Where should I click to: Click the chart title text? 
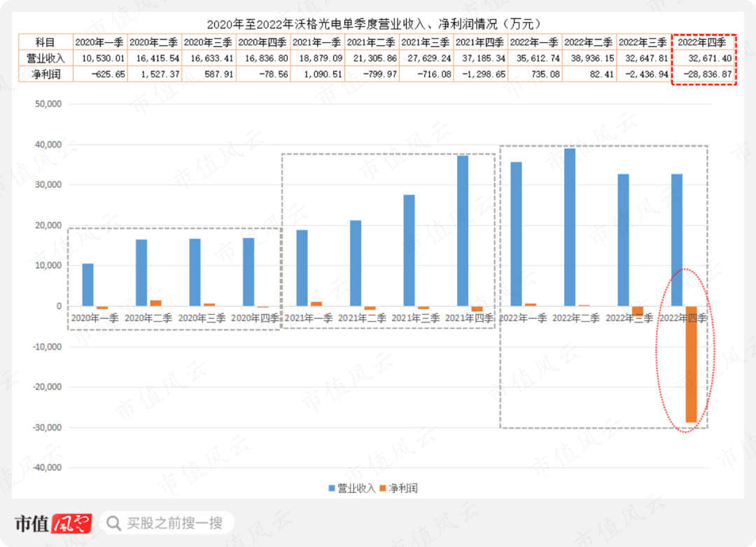point(374,24)
